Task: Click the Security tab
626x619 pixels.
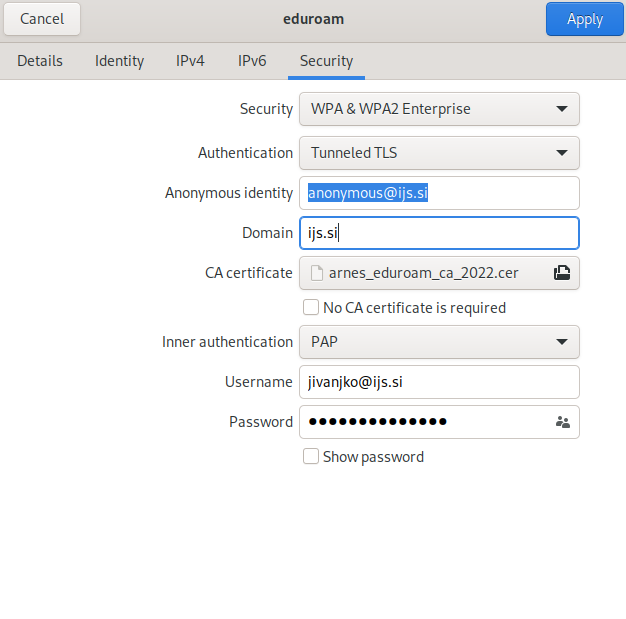Action: [x=326, y=61]
